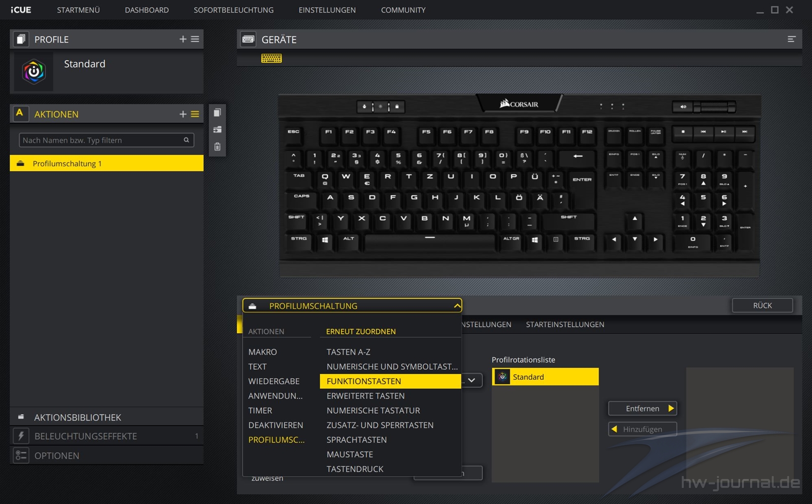Click the Entfernen button
The image size is (812, 504).
(642, 408)
